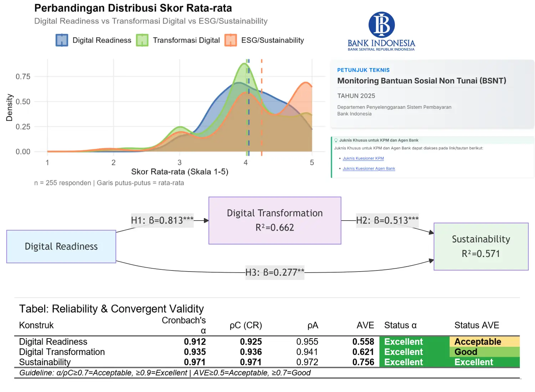The image size is (535, 392).
Task: Click the Good status AVE cell
Action: [484, 352]
